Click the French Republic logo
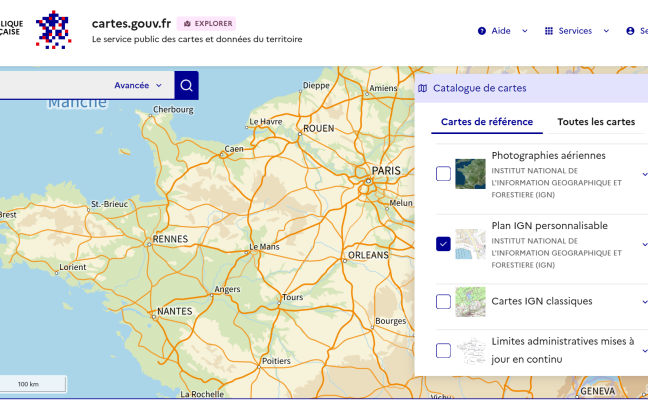Image resolution: width=648 pixels, height=400 pixels. click(53, 30)
